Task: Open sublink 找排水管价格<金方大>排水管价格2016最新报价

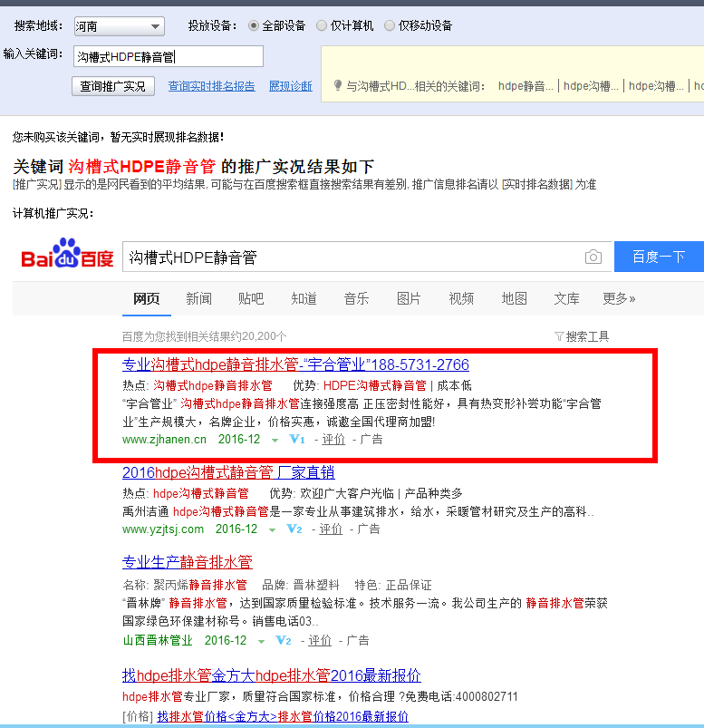Action: click(x=283, y=716)
